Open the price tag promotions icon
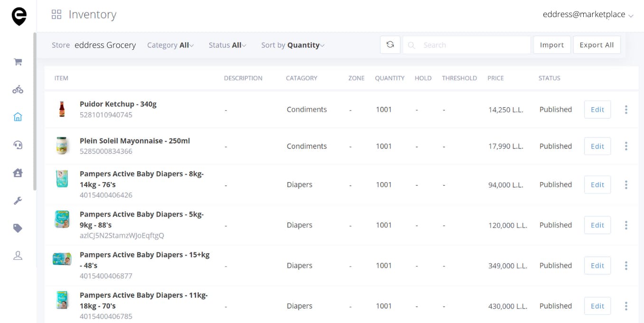 pos(18,228)
